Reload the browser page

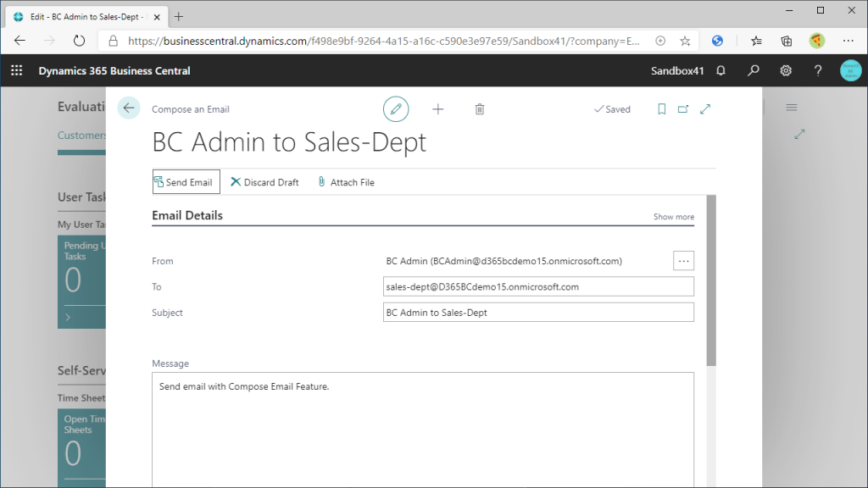pos(79,41)
